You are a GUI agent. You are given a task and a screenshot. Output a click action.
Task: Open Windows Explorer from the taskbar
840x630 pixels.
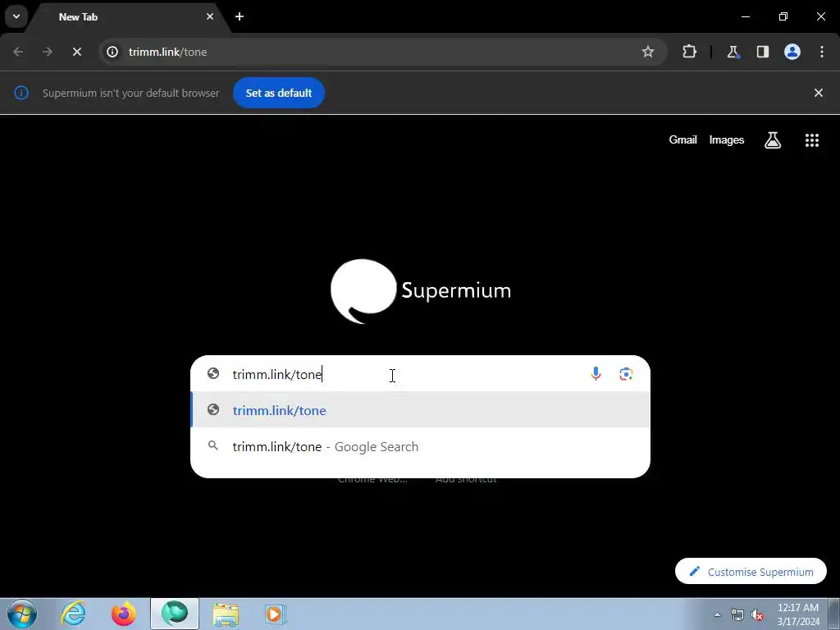click(x=226, y=614)
